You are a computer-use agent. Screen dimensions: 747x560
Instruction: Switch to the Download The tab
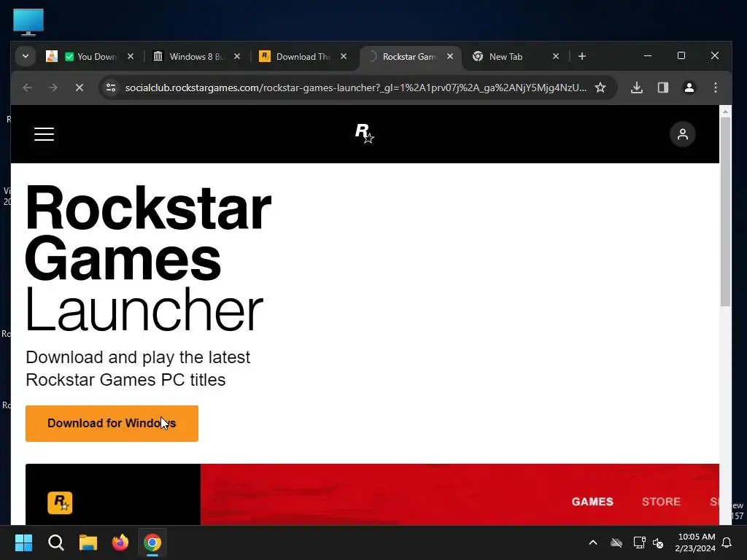(x=303, y=56)
